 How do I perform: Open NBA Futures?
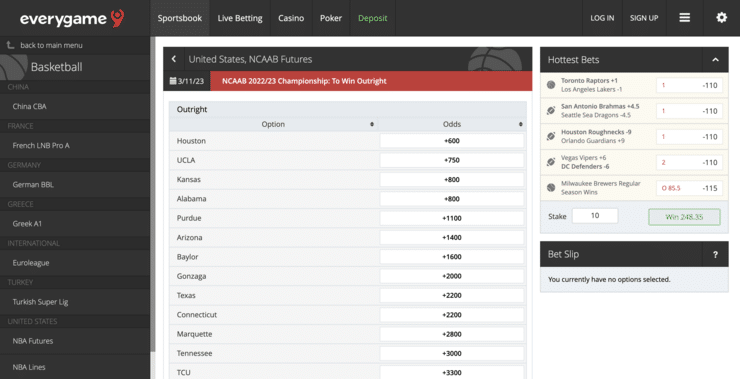point(75,341)
